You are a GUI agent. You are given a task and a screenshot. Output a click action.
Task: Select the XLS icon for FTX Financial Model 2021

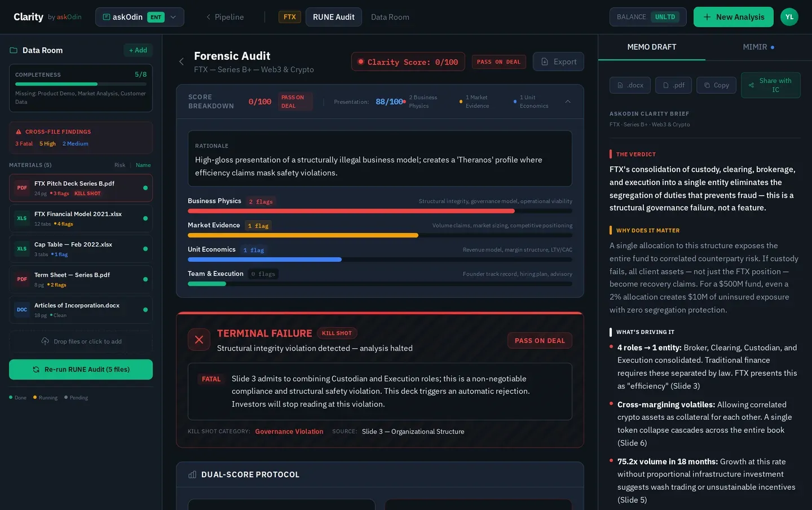(22, 218)
